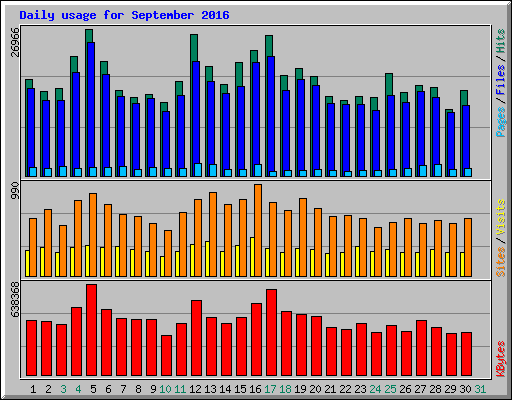This screenshot has width=512, height=400.
Task: Click the 'Hits' legend label
Action: pos(500,41)
